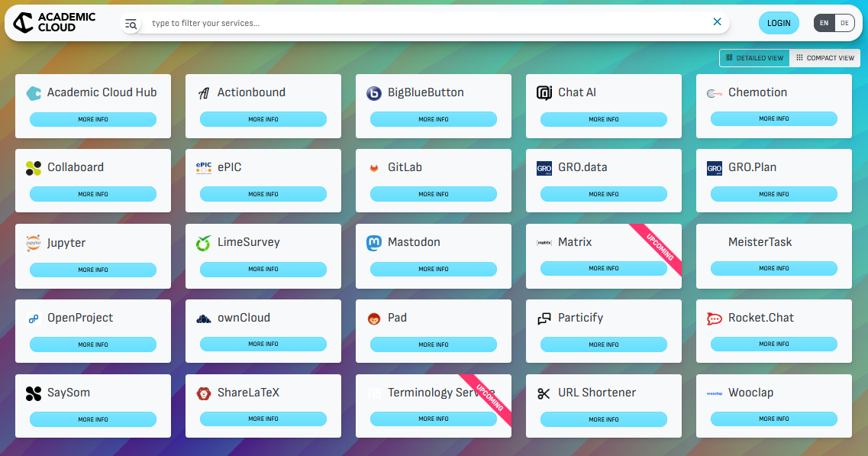Click the Academic Cloud Hub icon
The image size is (868, 456).
34,93
